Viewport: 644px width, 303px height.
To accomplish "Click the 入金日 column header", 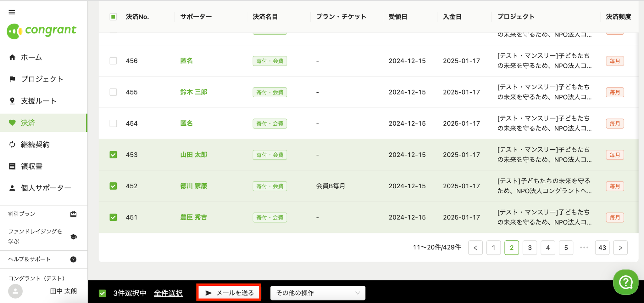I will (452, 17).
